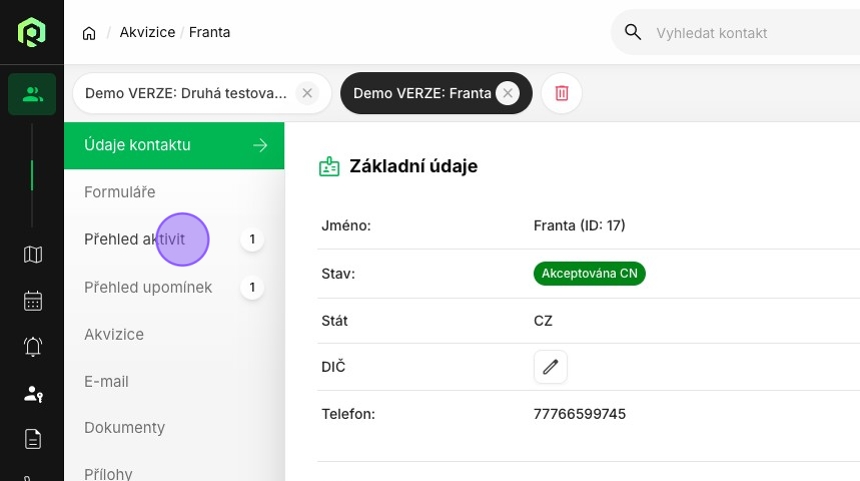This screenshot has height=481, width=860.
Task: Edit DIČ with the pencil icon
Action: tap(551, 367)
